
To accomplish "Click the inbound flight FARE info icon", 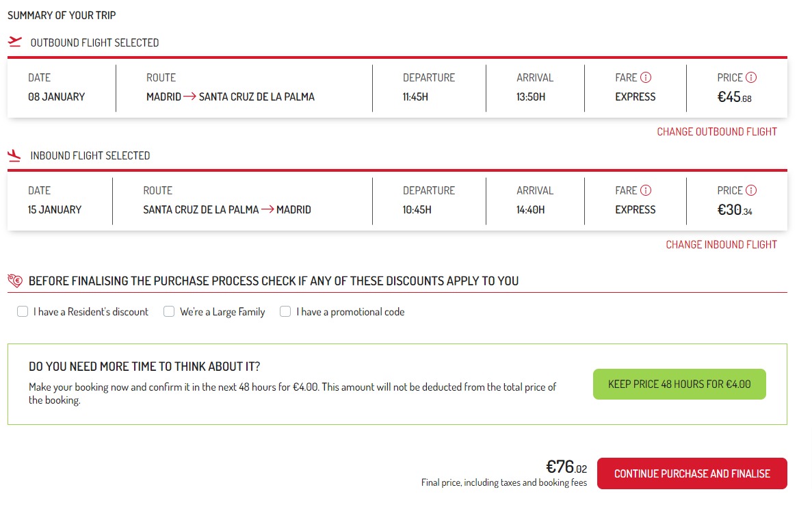I will [x=646, y=191].
